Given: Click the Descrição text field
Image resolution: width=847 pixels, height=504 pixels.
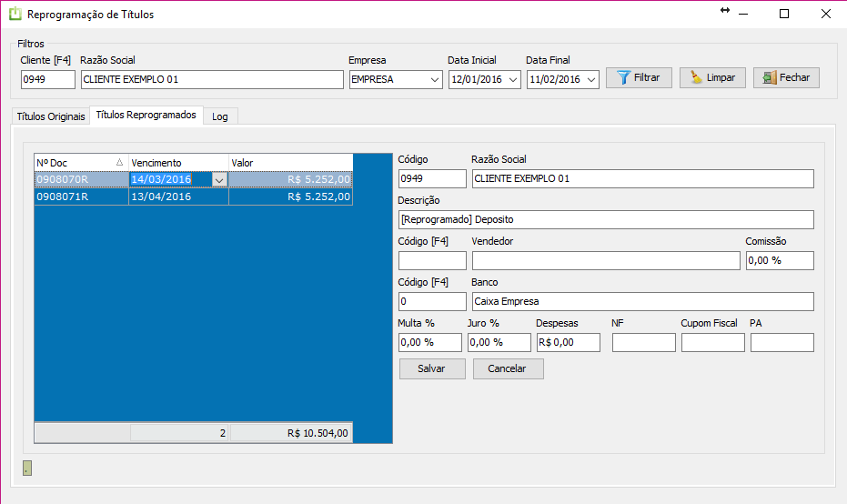Looking at the screenshot, I should 605,220.
